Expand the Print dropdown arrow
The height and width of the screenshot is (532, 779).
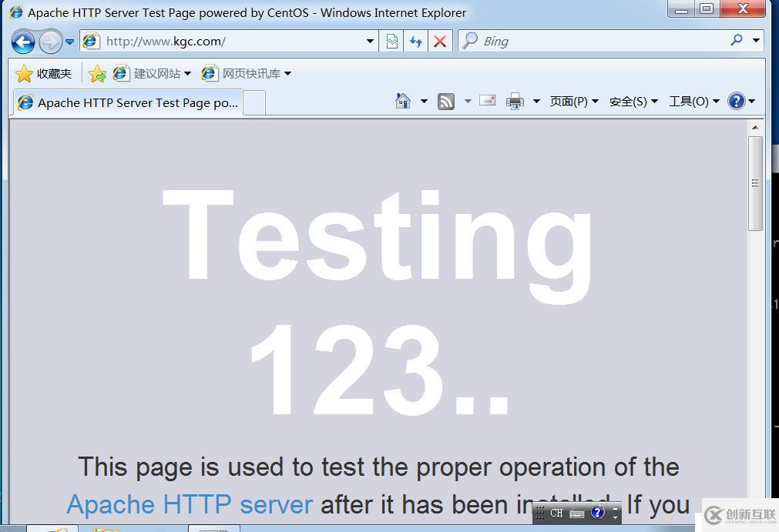(536, 101)
